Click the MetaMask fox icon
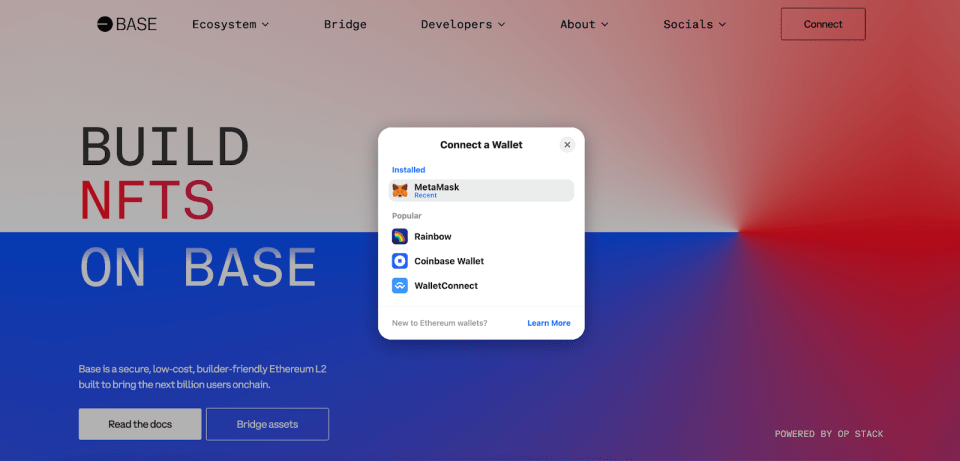This screenshot has height=461, width=960. (x=400, y=191)
